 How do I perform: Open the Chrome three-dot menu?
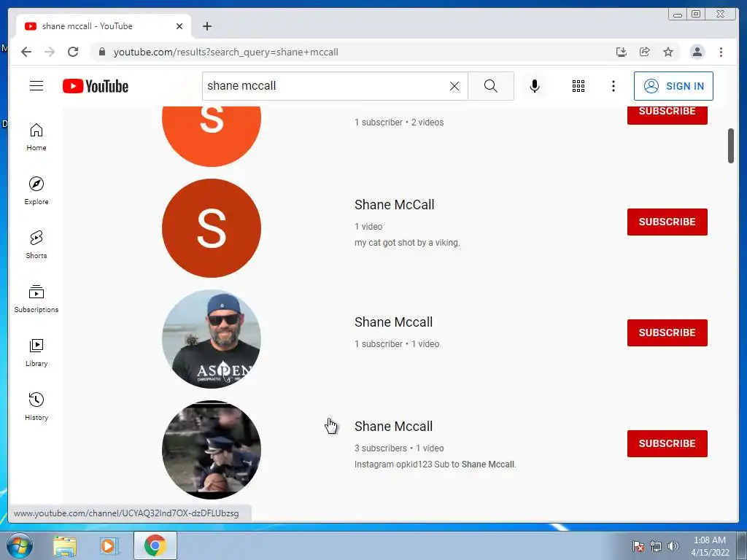click(721, 52)
